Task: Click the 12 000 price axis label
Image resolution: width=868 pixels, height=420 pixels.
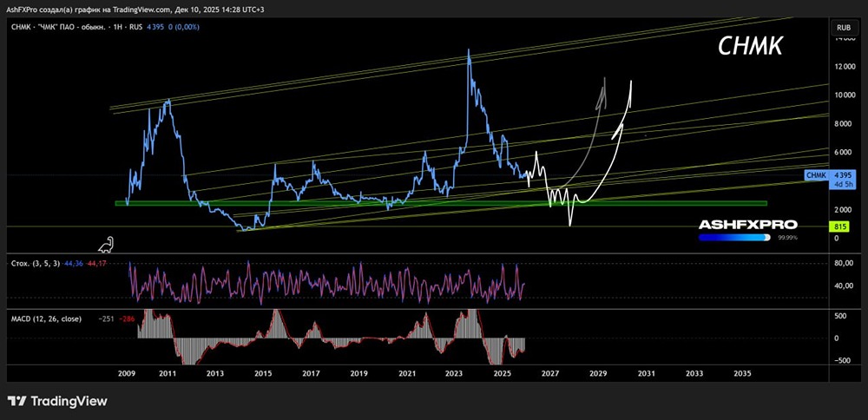Action: click(x=845, y=67)
